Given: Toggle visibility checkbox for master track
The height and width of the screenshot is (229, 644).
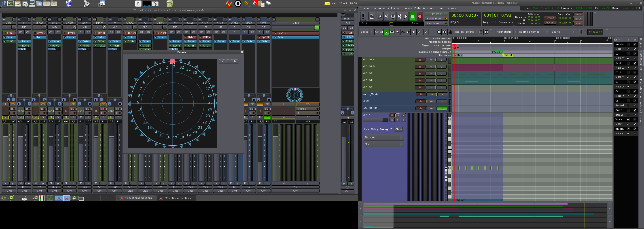Looking at the screenshot, I should pos(628,45).
